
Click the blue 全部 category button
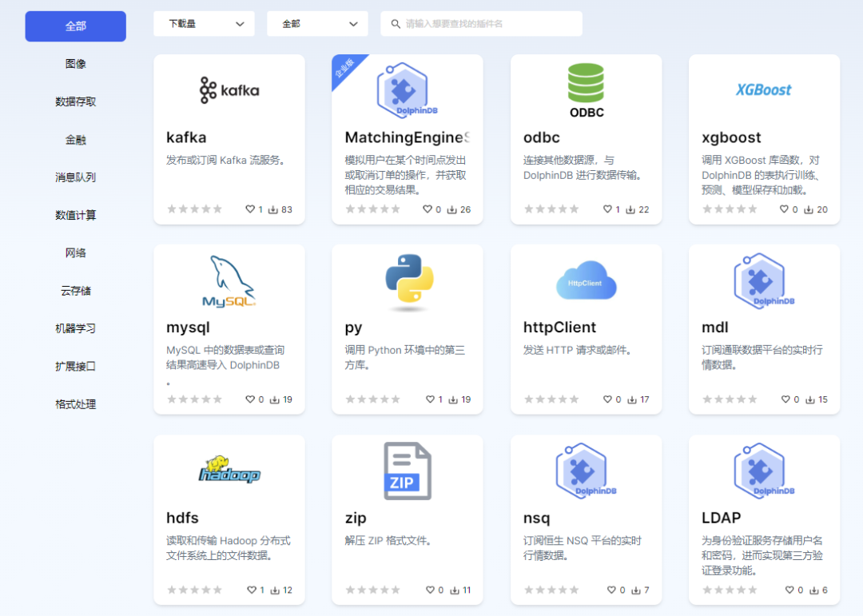tap(75, 26)
